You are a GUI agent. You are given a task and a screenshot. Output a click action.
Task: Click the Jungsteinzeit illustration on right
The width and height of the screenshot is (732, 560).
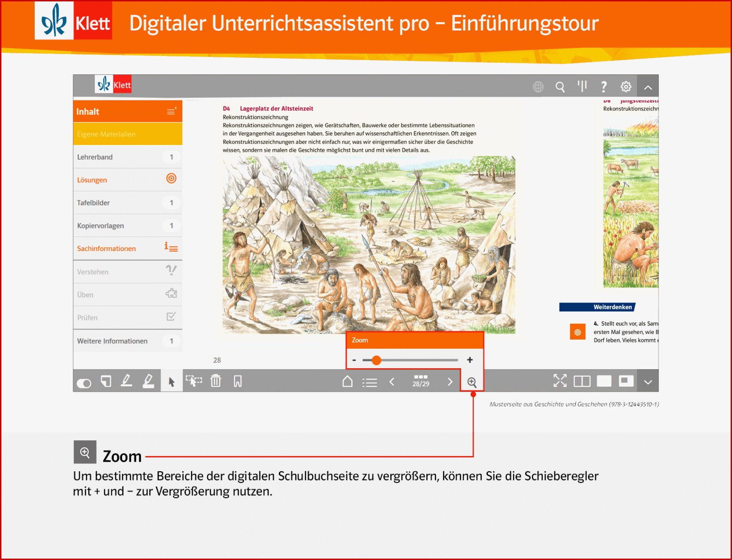tap(631, 202)
